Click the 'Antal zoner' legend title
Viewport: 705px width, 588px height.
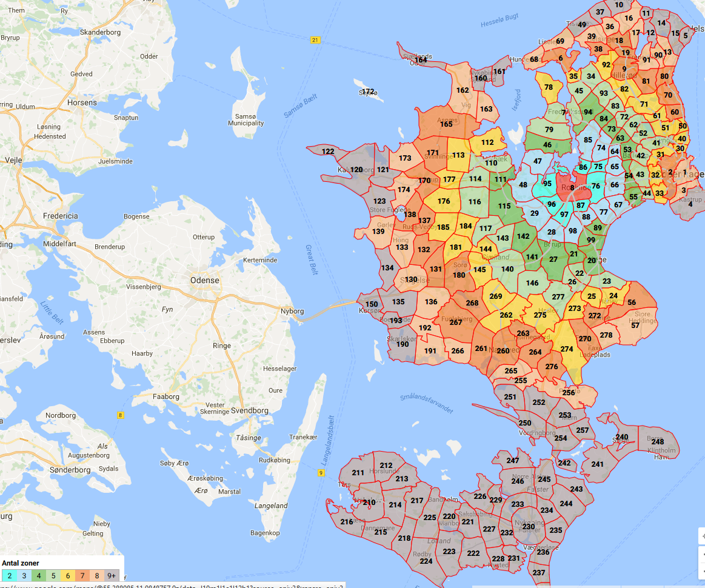click(22, 563)
